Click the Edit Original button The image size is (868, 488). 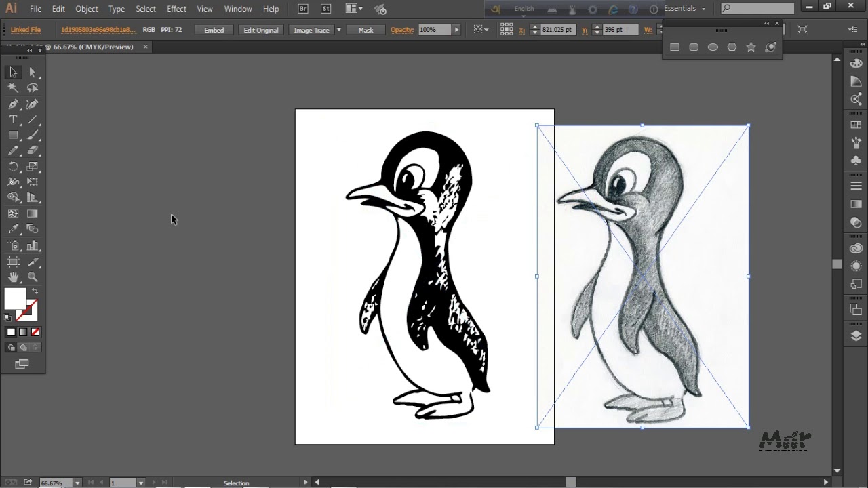(x=261, y=30)
